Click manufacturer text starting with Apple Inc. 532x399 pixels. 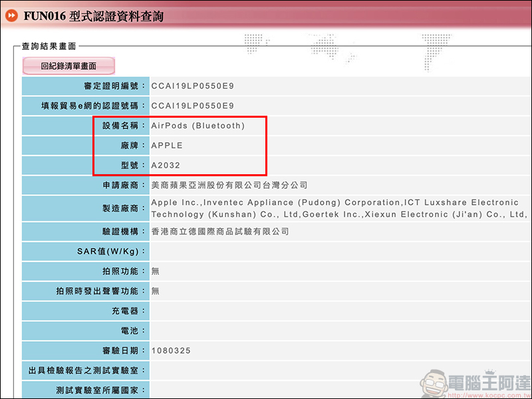[x=338, y=208]
